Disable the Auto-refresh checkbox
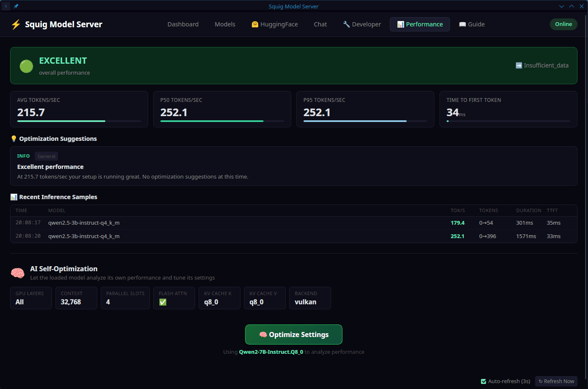 pyautogui.click(x=484, y=381)
